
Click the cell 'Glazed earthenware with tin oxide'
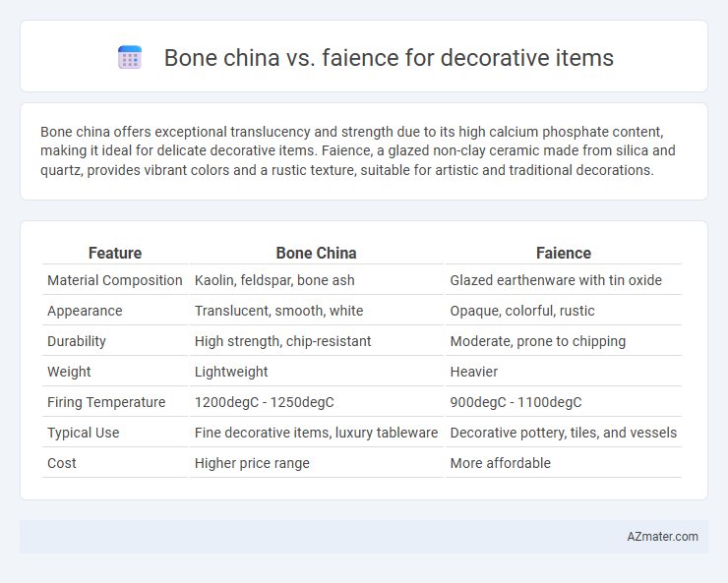[556, 280]
